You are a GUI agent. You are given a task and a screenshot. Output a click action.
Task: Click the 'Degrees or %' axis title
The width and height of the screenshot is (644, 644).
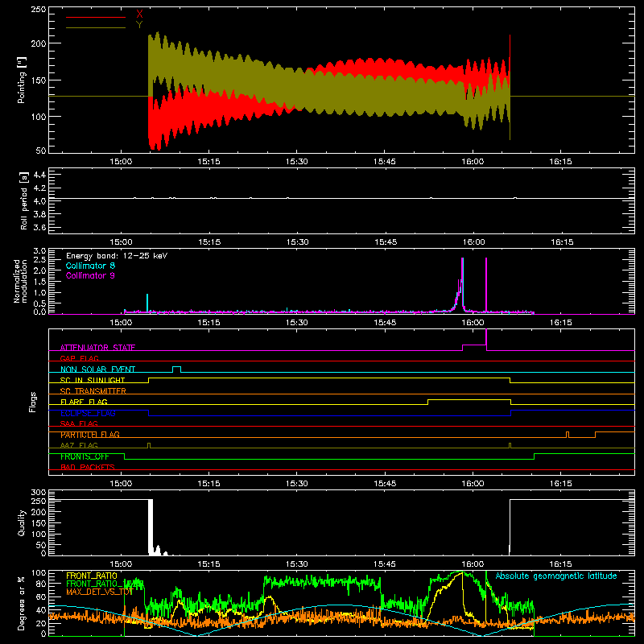click(x=22, y=603)
